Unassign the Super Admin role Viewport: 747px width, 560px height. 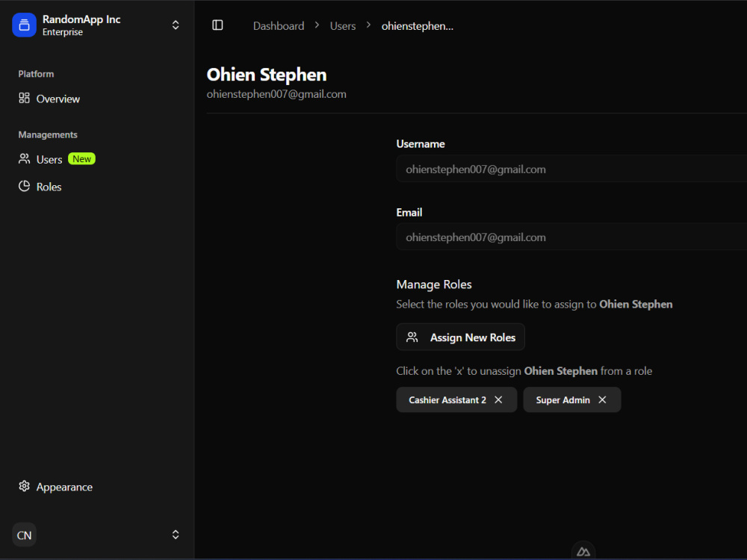[602, 399]
